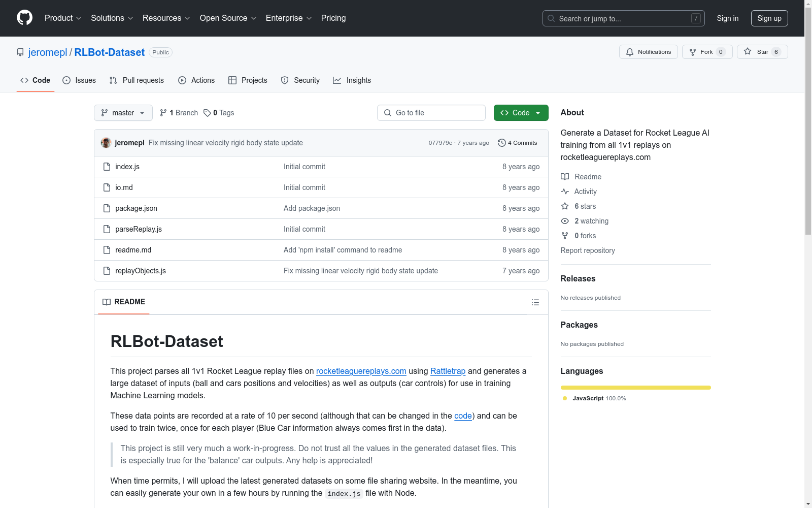Expand the Open Source menu
Image resolution: width=812 pixels, height=508 pixels.
228,18
